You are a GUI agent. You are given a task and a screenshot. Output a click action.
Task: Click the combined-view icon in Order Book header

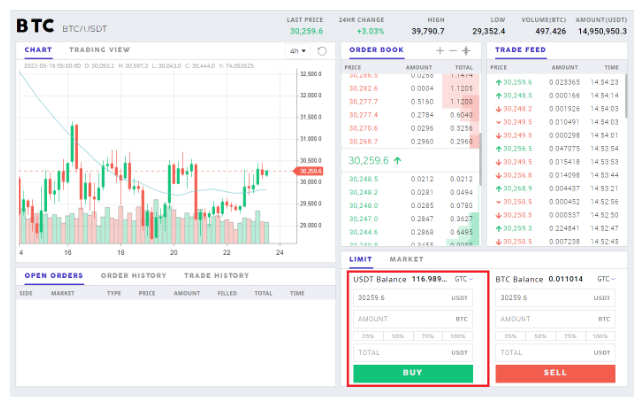pos(466,50)
